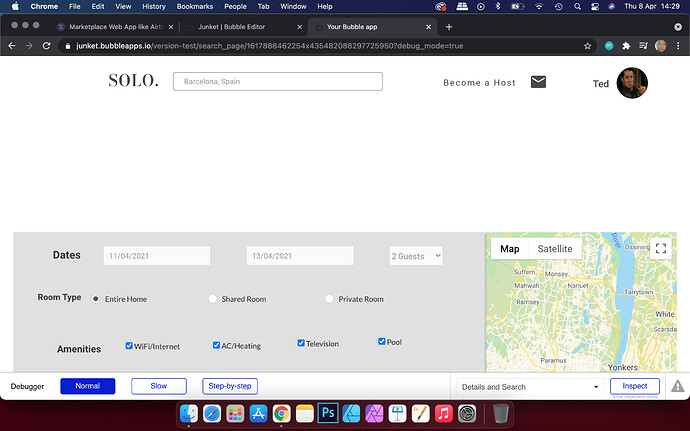The image size is (690, 431).
Task: Open the People menu in menu bar
Action: pyautogui.click(x=235, y=7)
